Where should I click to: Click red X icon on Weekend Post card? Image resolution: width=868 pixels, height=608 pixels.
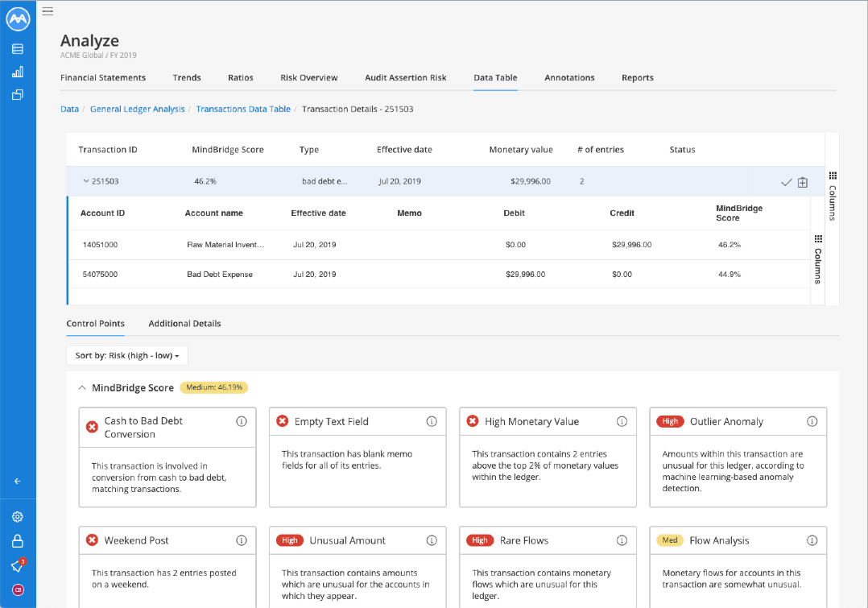tap(92, 540)
